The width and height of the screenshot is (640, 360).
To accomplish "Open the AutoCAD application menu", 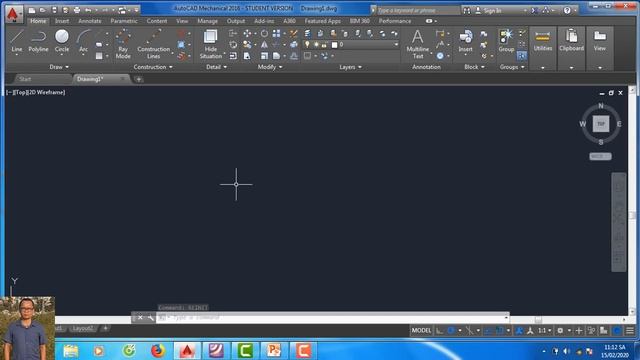I will point(13,13).
